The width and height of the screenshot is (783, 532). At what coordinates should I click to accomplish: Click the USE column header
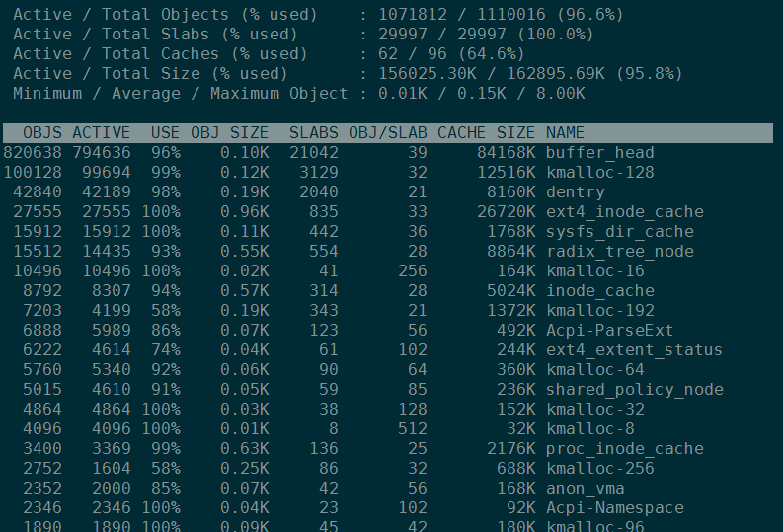[x=165, y=132]
